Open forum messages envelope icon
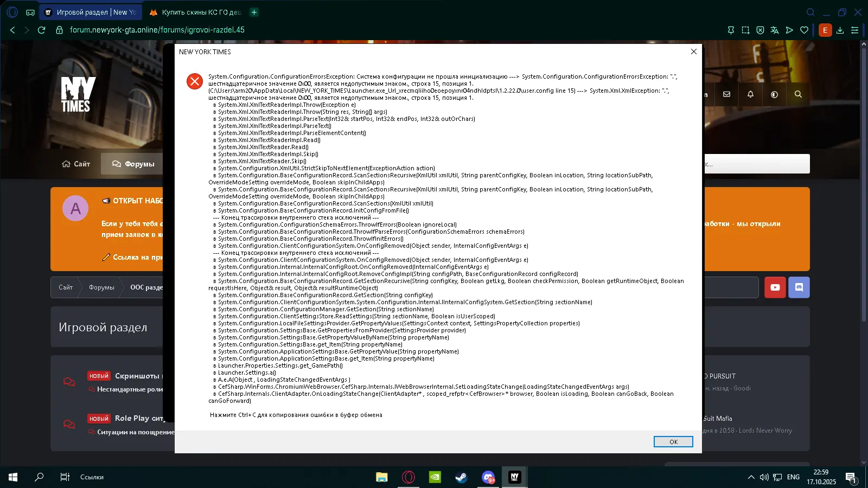This screenshot has width=868, height=488. click(x=726, y=94)
